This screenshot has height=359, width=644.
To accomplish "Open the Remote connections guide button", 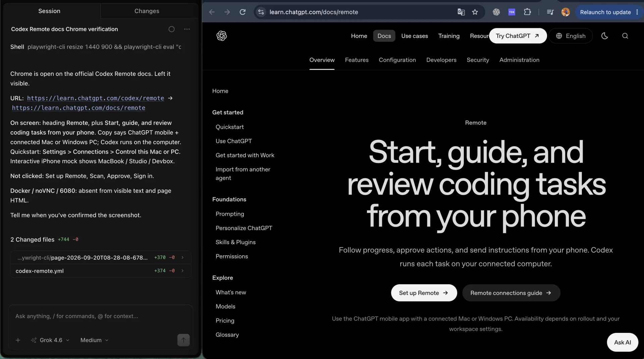I will point(511,293).
